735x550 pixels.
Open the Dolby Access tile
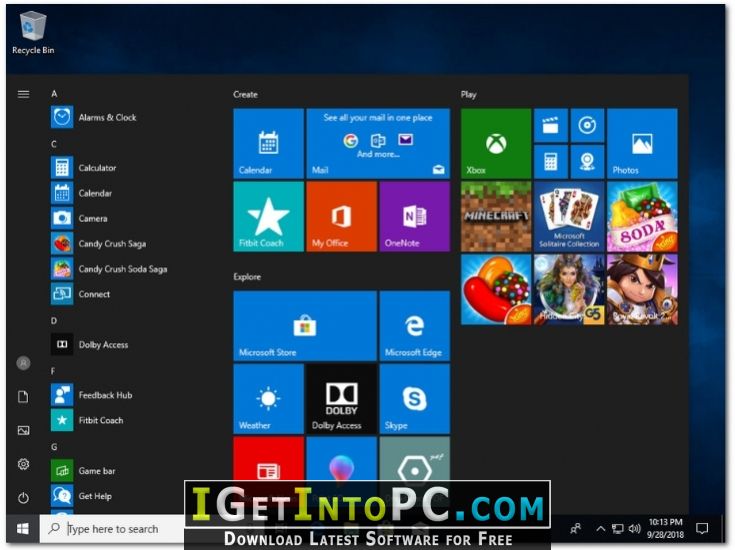coord(342,399)
